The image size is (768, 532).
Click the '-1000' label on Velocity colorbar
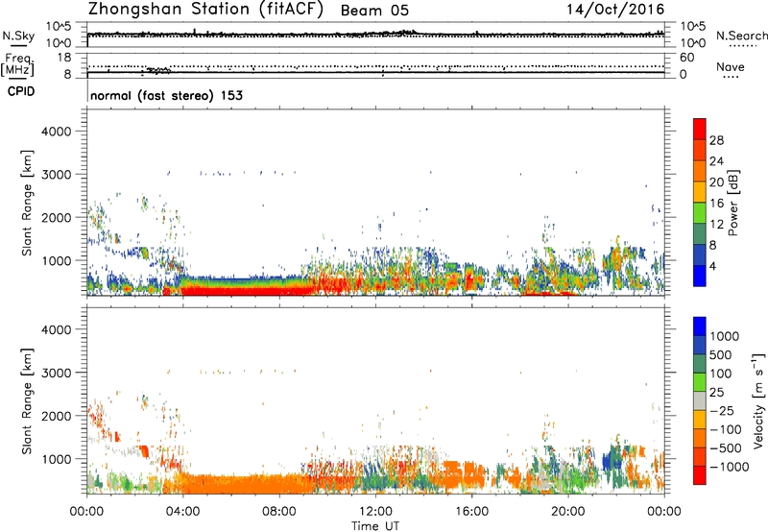[729, 467]
